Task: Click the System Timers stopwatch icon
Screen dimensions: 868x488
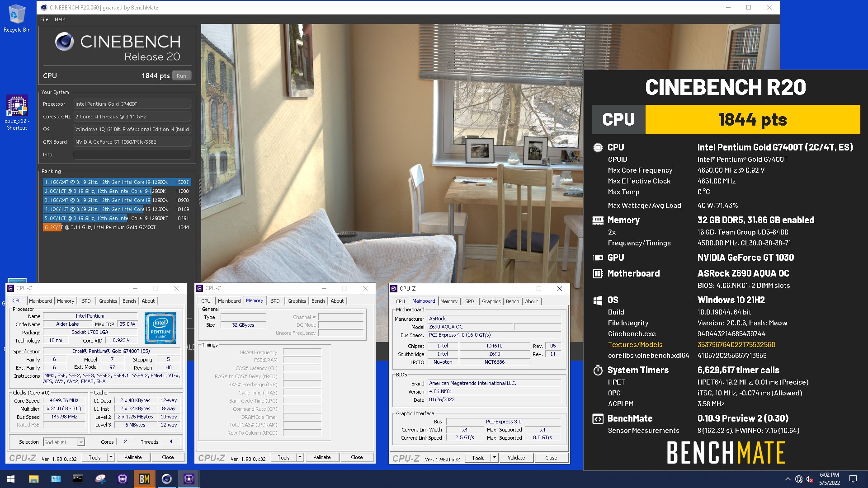Action: [x=598, y=370]
